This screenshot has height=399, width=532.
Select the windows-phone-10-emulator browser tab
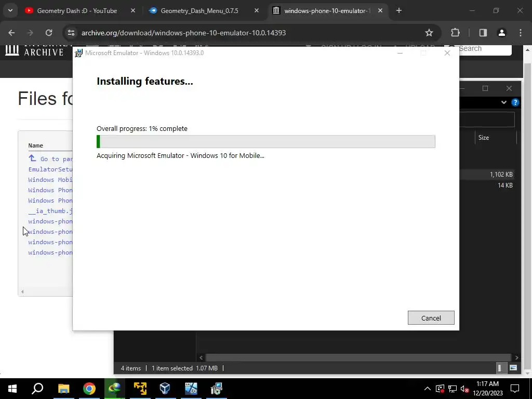tap(327, 11)
